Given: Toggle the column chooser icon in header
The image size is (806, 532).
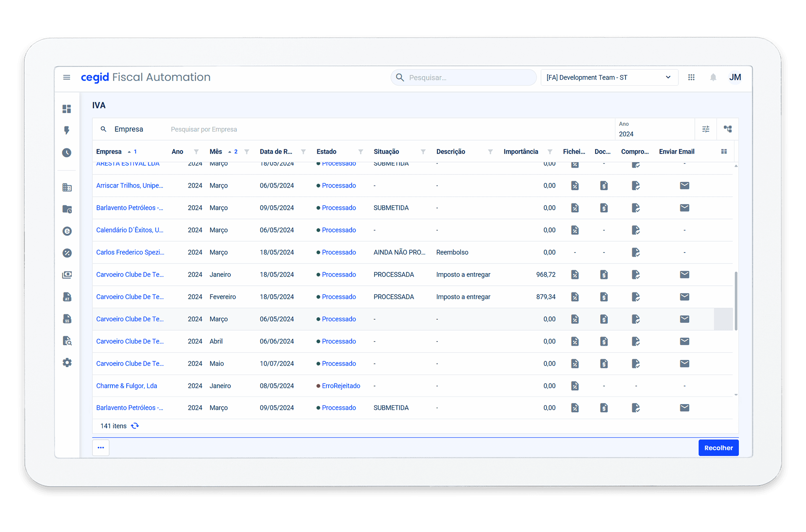Looking at the screenshot, I should [x=724, y=151].
